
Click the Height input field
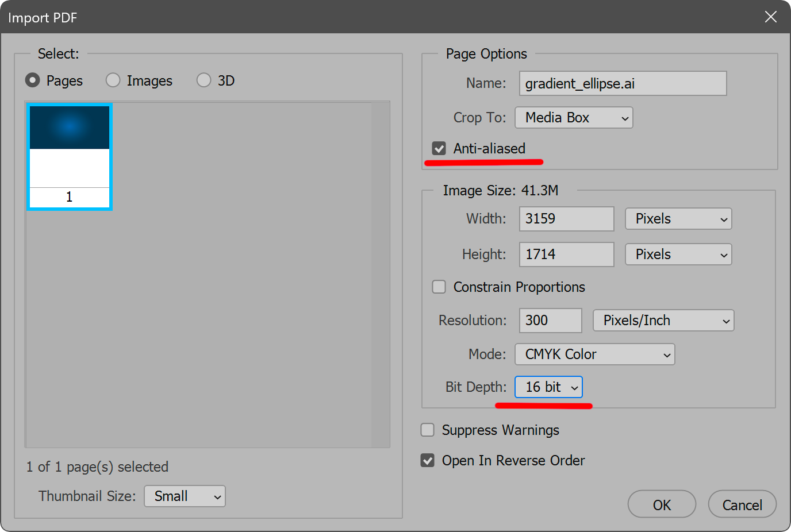566,255
